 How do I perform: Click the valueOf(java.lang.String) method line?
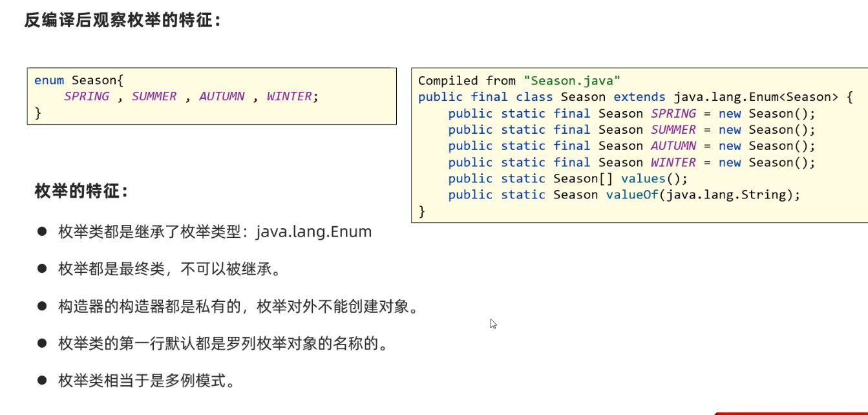[624, 195]
